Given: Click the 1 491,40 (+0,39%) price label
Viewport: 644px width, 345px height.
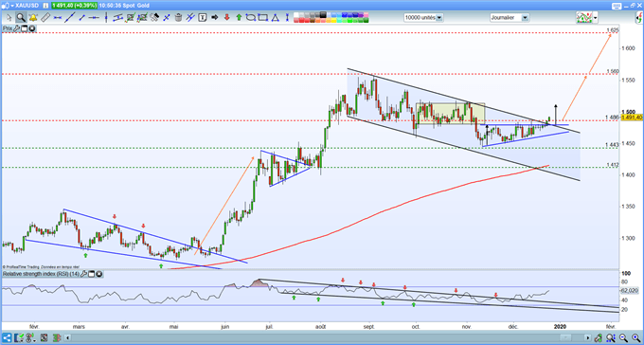Looking at the screenshot, I should (x=74, y=6).
